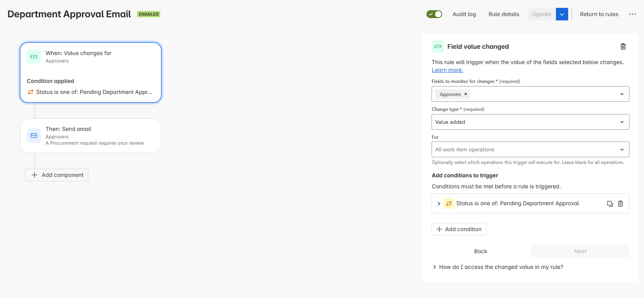Screen dimensions: 644x298
Task: Open the Change type dropdown
Action: 530,122
